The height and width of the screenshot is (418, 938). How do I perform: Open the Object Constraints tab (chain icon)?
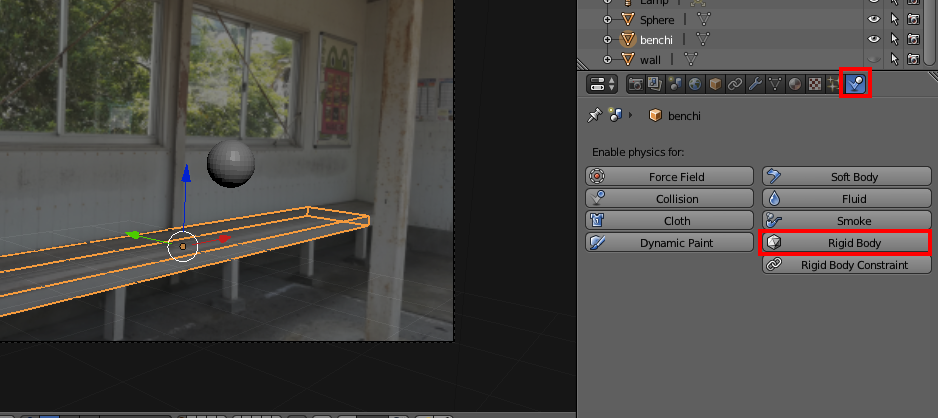pyautogui.click(x=735, y=84)
